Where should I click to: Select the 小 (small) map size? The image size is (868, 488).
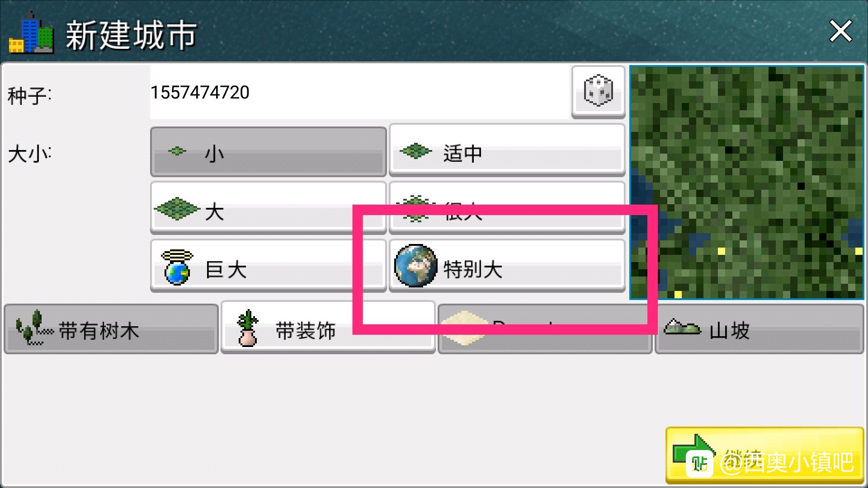click(268, 152)
